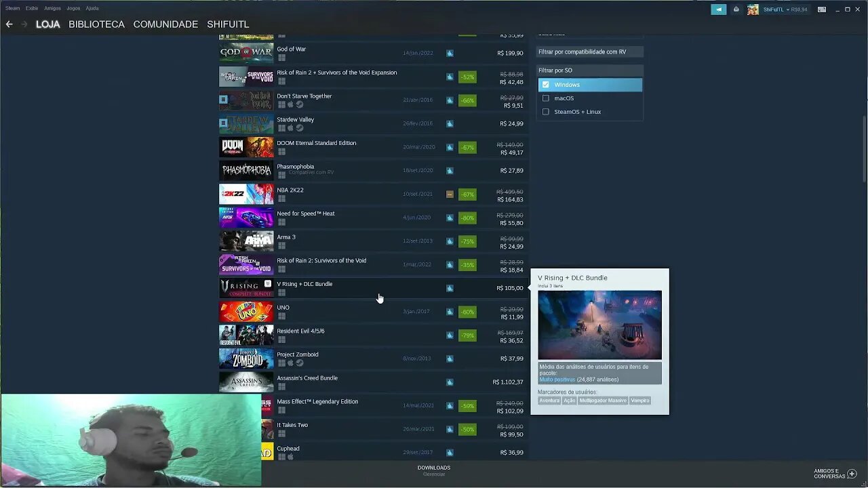Viewport: 868px width, 488px height.
Task: Click the Windows platform icon under God of War
Action: [281, 58]
